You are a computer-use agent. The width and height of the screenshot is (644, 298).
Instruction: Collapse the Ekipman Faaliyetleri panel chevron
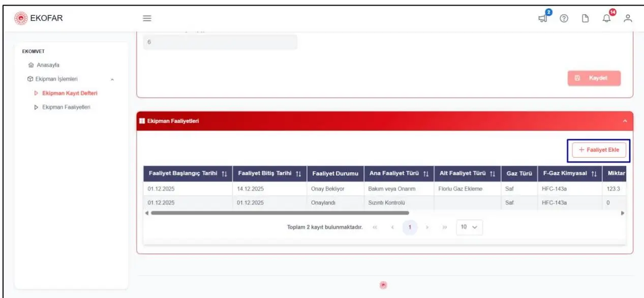tap(625, 121)
